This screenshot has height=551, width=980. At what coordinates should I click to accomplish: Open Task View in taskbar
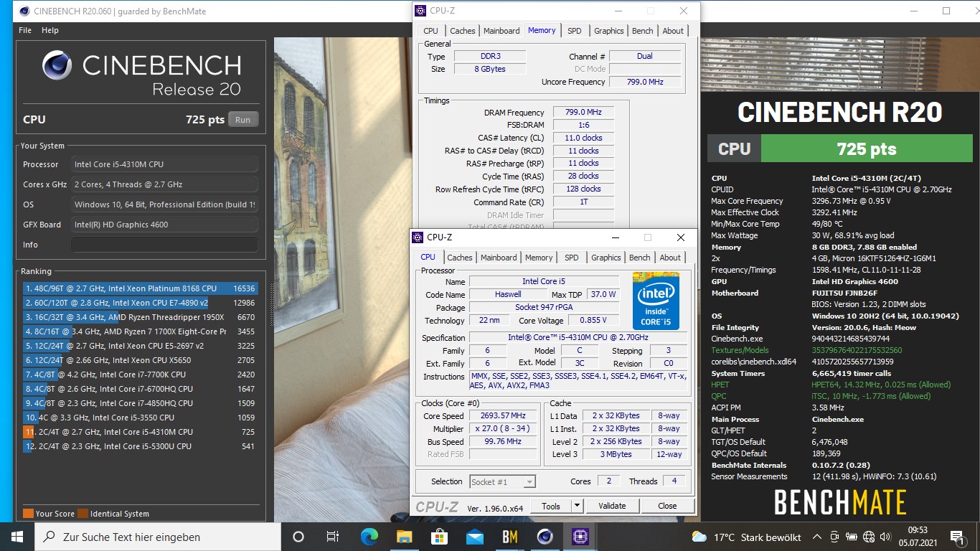pyautogui.click(x=333, y=537)
